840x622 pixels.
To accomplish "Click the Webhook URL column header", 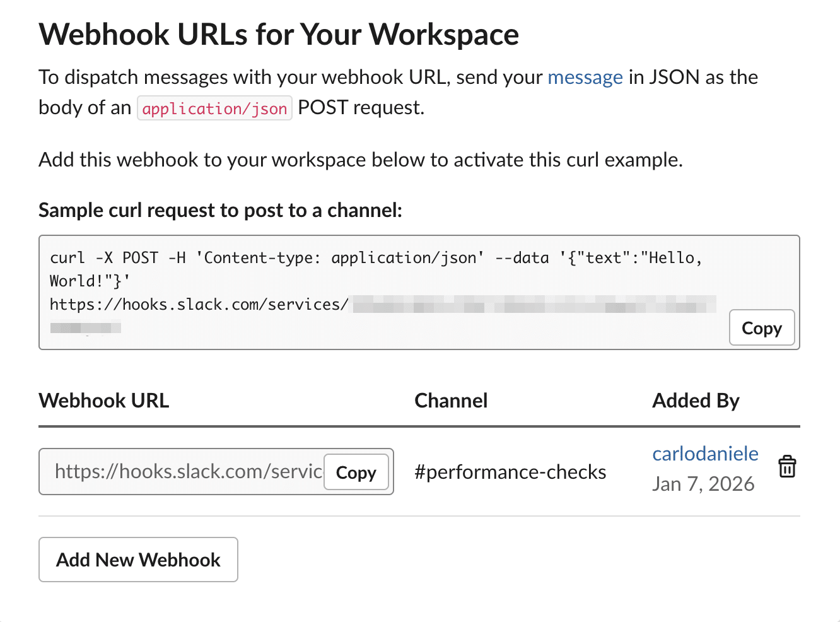I will [x=103, y=400].
